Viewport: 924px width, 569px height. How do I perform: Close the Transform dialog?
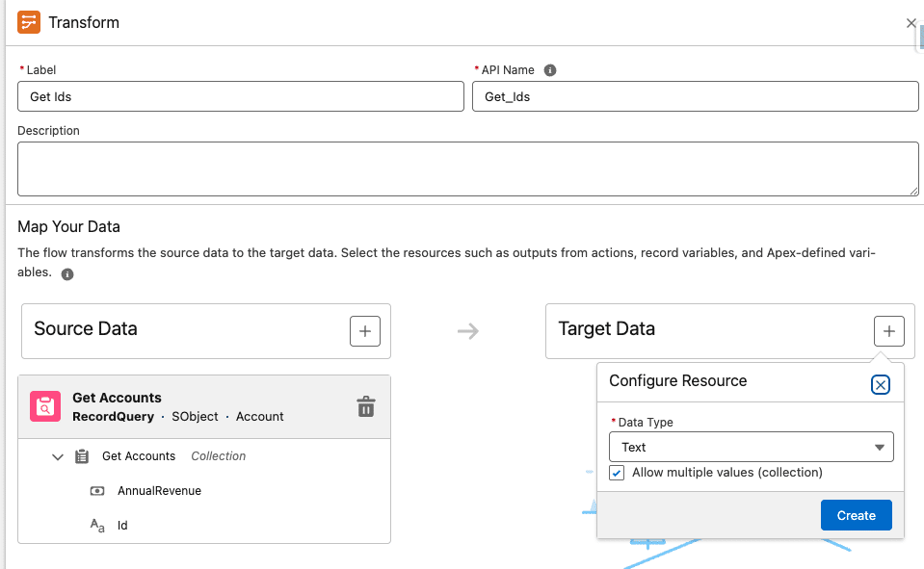click(911, 23)
